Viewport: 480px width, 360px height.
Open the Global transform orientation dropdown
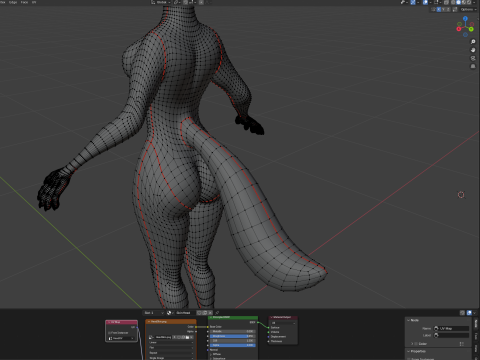[x=161, y=2]
